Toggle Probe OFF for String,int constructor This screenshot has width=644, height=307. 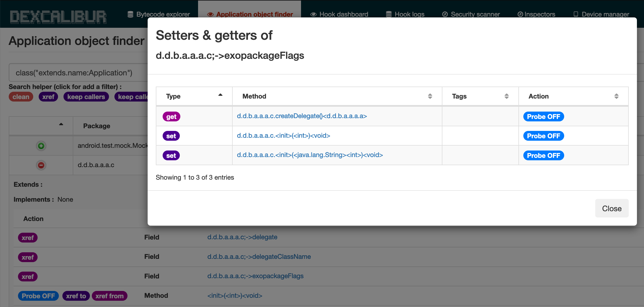[543, 155]
